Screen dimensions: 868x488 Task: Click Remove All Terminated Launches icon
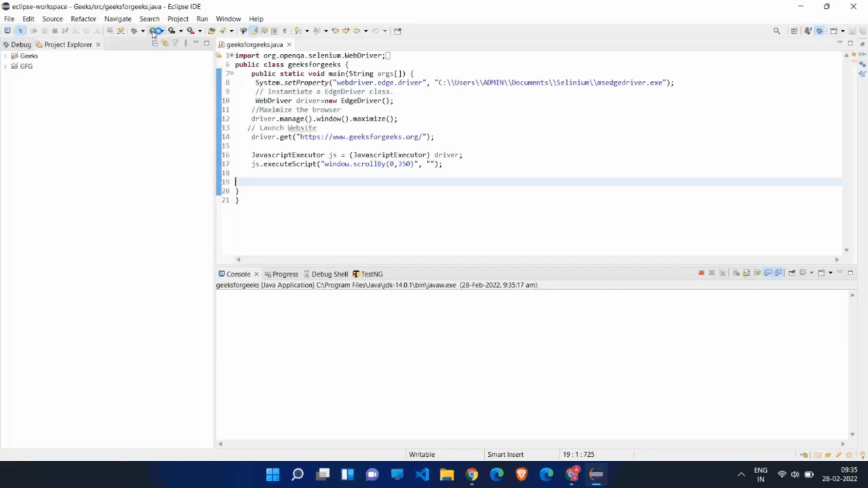pyautogui.click(x=722, y=272)
